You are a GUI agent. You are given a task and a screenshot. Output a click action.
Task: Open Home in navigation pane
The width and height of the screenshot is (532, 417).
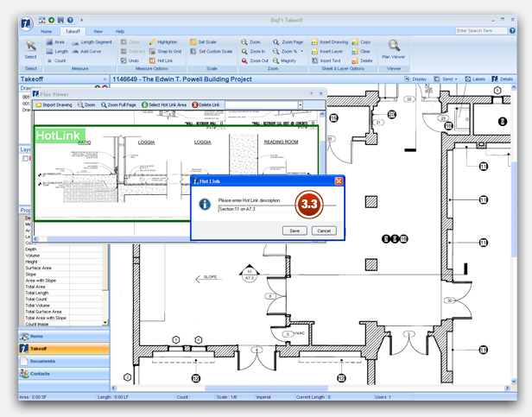tap(64, 336)
